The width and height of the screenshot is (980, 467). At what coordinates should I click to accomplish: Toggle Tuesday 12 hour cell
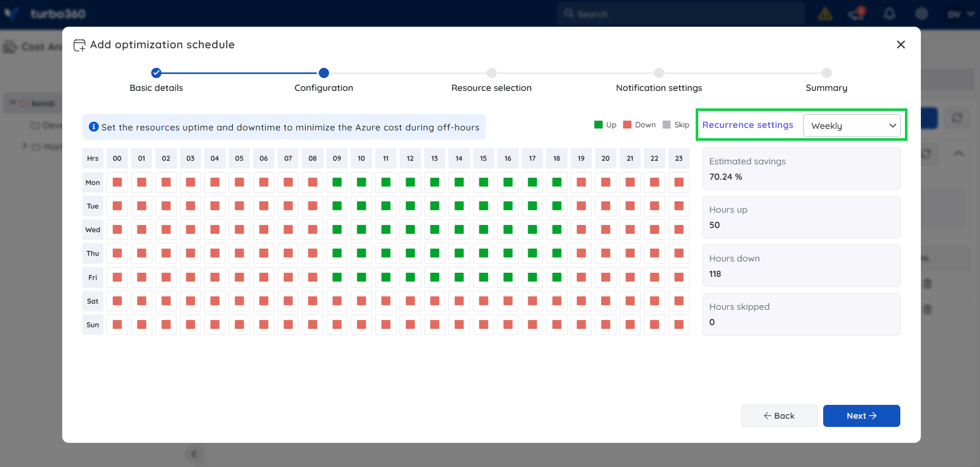pyautogui.click(x=410, y=206)
